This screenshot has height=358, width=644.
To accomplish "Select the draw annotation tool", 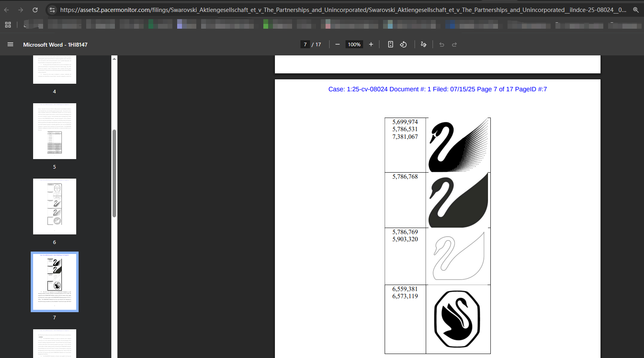I will pyautogui.click(x=424, y=45).
